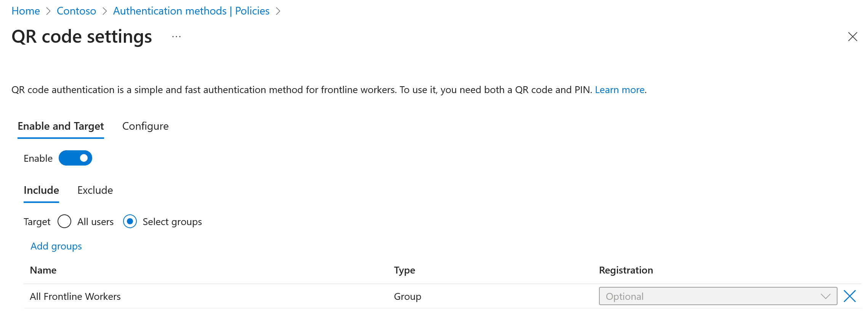Image resolution: width=868 pixels, height=325 pixels.
Task: Close the QR code settings pane
Action: tap(852, 37)
